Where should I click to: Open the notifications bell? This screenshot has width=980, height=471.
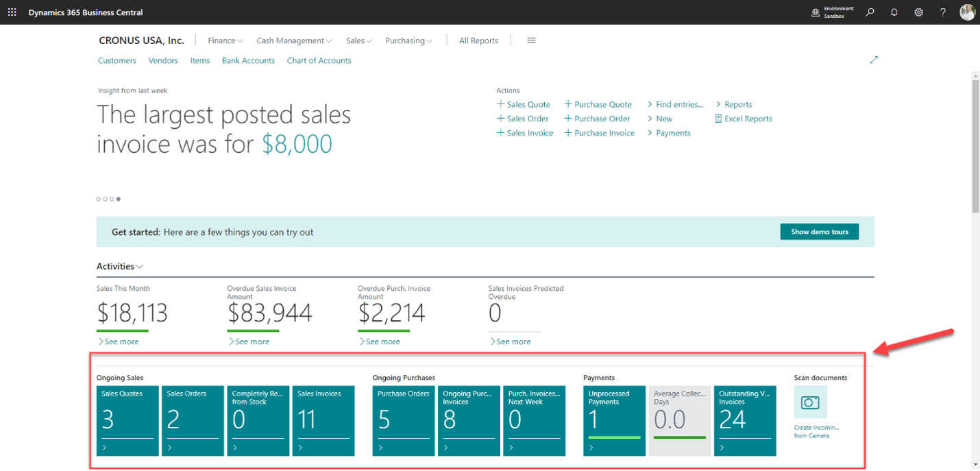[x=894, y=12]
